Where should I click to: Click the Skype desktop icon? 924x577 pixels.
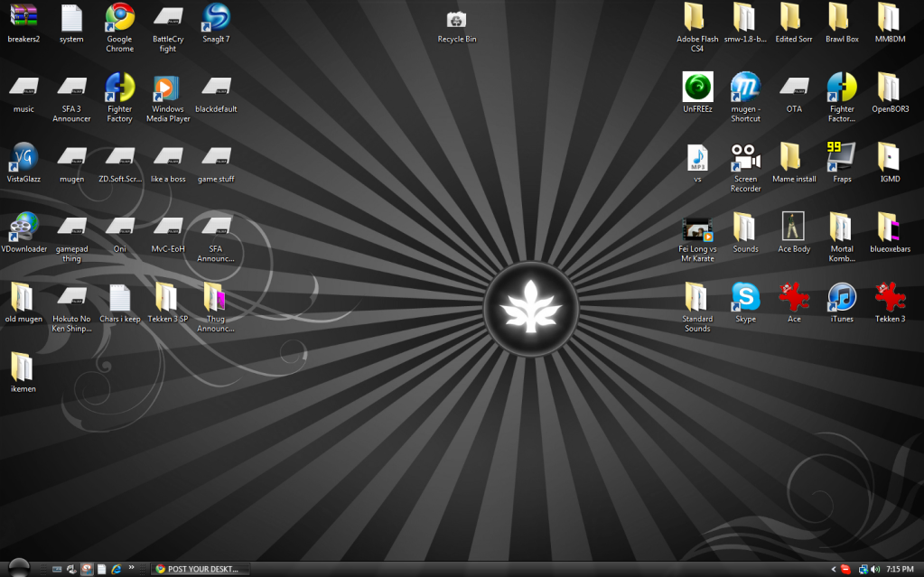[x=745, y=296]
